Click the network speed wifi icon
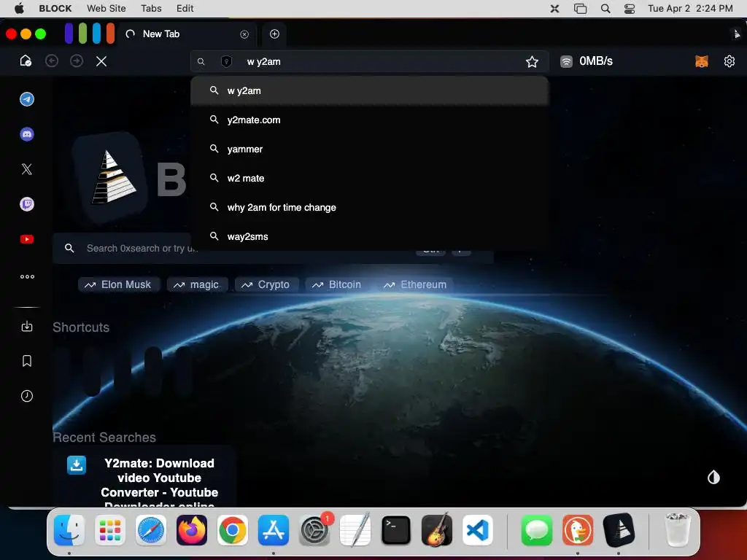This screenshot has height=560, width=747. tap(566, 61)
